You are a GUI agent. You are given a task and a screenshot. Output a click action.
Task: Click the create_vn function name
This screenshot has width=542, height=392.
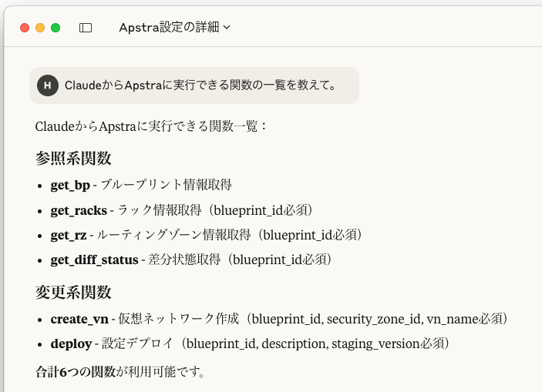pyautogui.click(x=80, y=318)
